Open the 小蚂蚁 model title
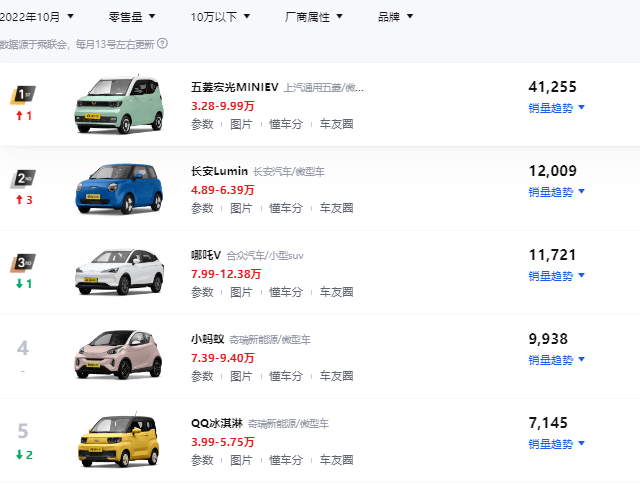The height and width of the screenshot is (491, 640). 207,339
